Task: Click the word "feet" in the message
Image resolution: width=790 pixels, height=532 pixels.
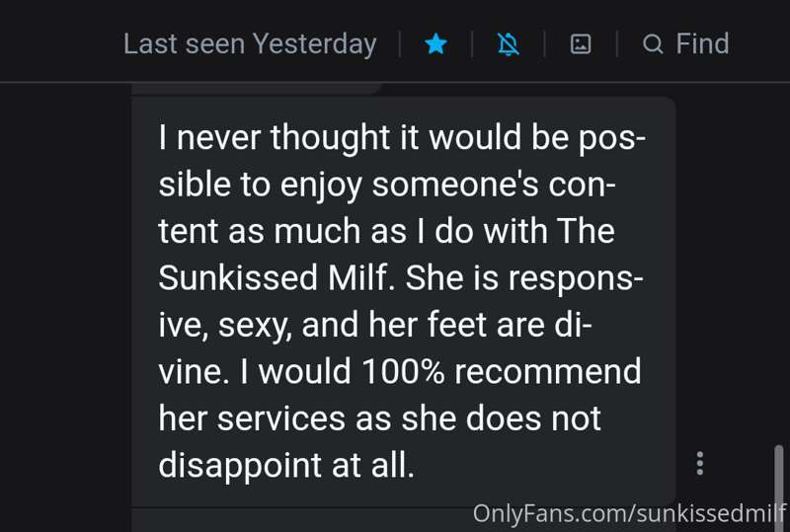Action: (x=457, y=325)
